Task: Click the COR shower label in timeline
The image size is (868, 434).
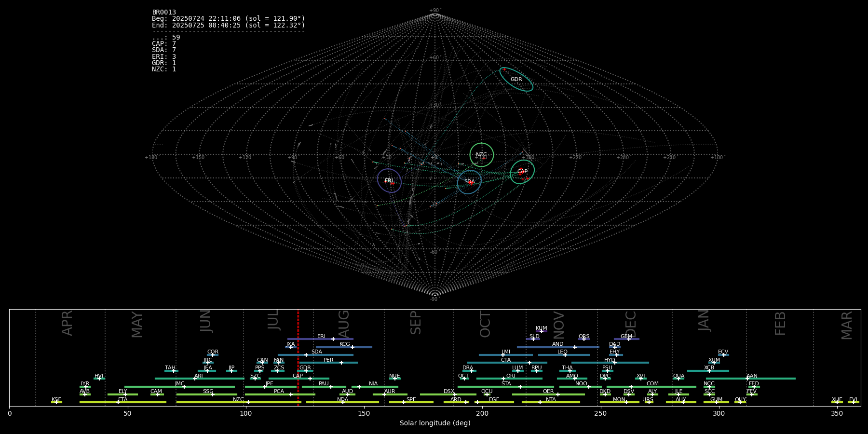Action: pyautogui.click(x=213, y=352)
